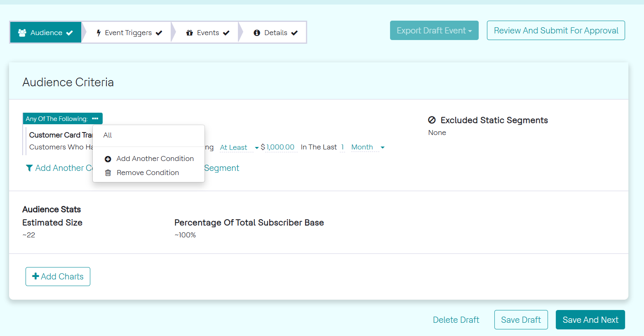The width and height of the screenshot is (644, 336).
Task: Click the trash icon beside Remove Condition
Action: pyautogui.click(x=108, y=173)
